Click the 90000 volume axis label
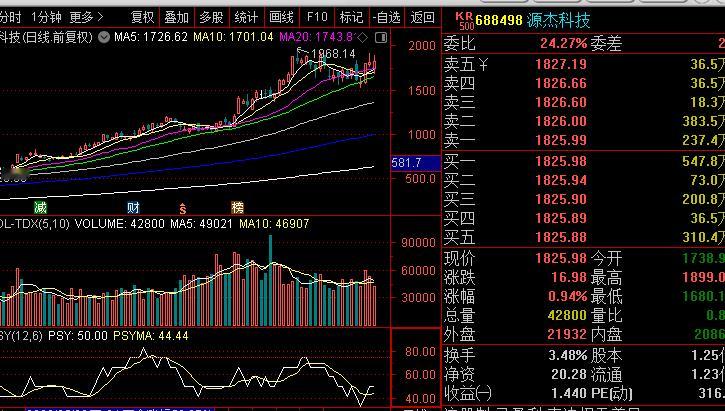Screen dimensions: 725x411 (x=418, y=242)
